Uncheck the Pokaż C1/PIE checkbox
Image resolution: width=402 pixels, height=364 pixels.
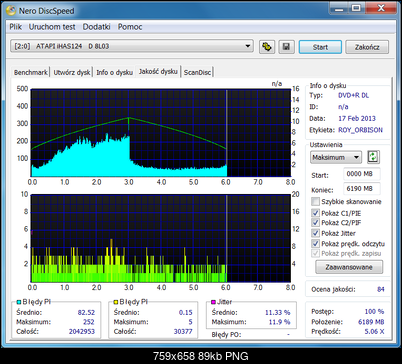point(315,213)
